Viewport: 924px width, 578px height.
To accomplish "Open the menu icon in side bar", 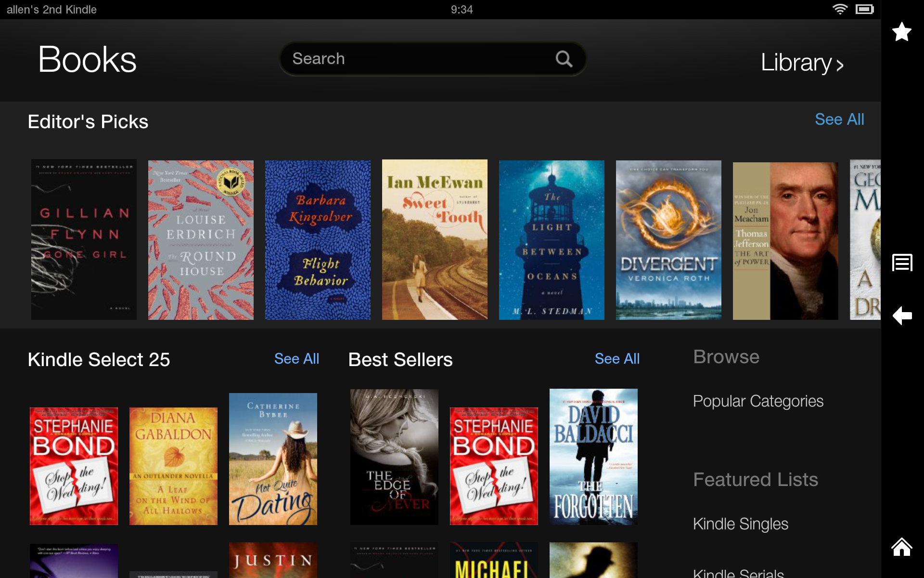I will [902, 263].
